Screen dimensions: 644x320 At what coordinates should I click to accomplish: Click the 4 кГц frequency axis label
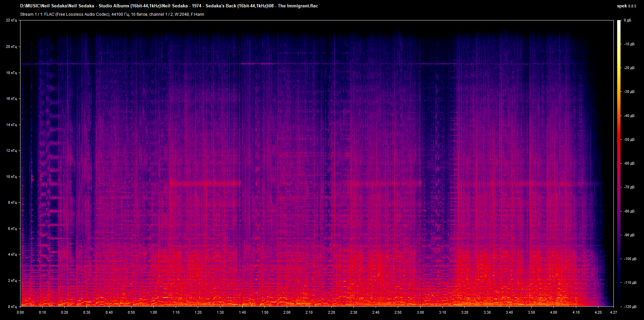[12, 254]
